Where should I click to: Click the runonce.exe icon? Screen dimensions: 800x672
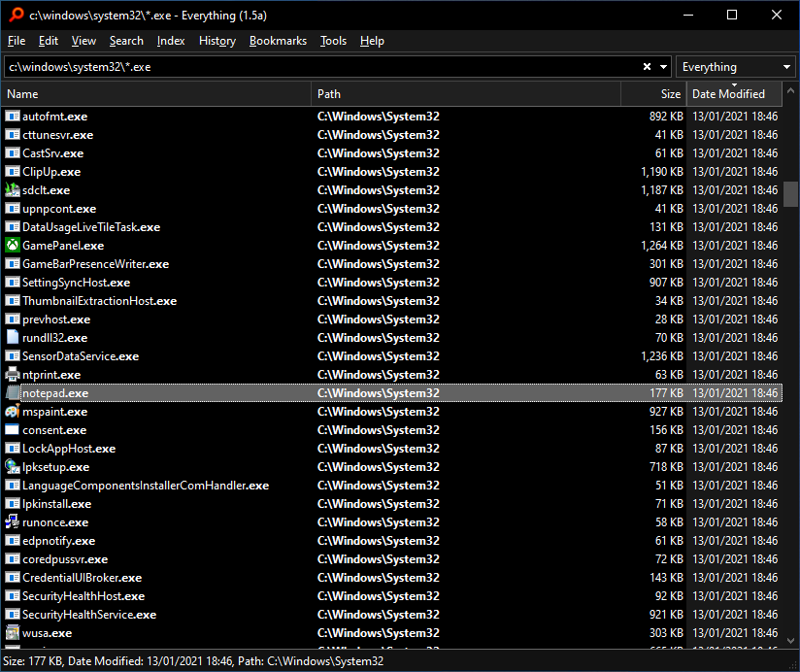[x=13, y=522]
